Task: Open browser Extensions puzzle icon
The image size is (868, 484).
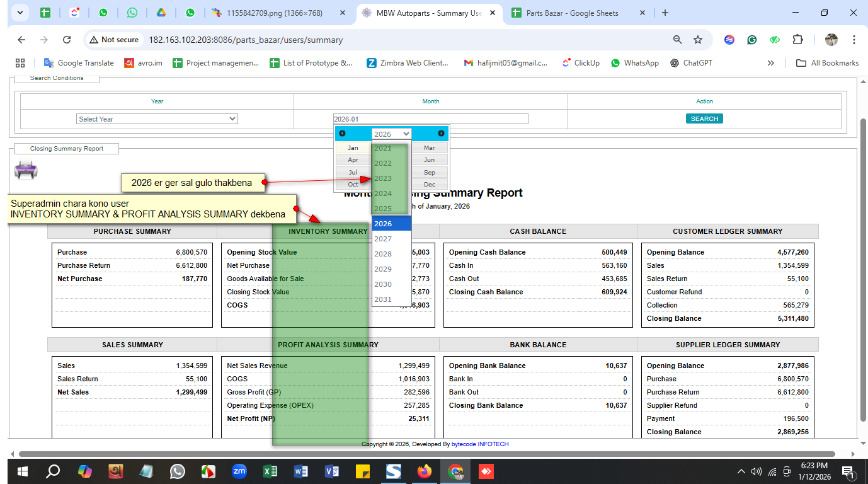Action: (797, 40)
